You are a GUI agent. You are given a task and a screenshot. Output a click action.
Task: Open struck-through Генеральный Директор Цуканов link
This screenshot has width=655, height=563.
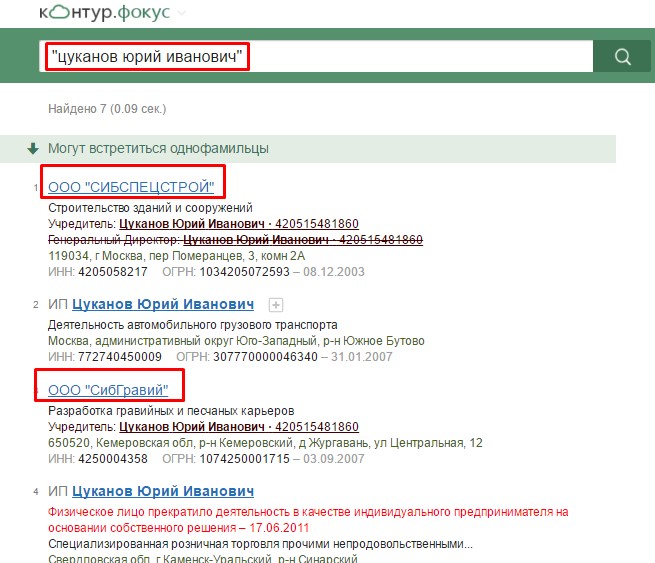pos(303,240)
